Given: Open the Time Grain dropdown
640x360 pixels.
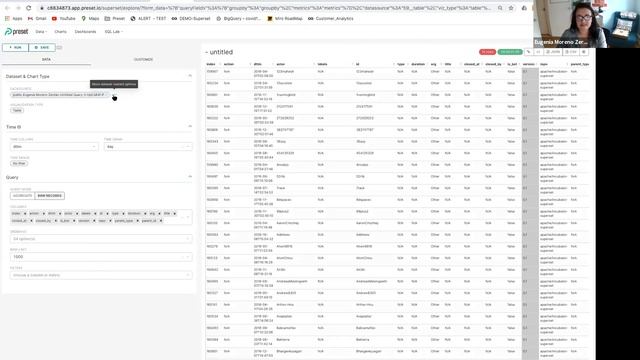Looking at the screenshot, I should [x=148, y=147].
